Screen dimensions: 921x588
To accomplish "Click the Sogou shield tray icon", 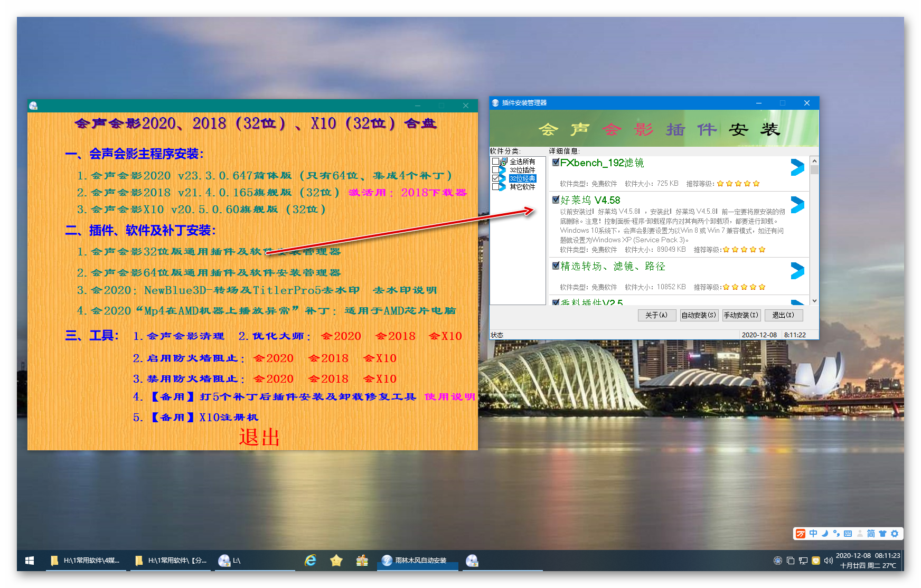I will pos(816,561).
